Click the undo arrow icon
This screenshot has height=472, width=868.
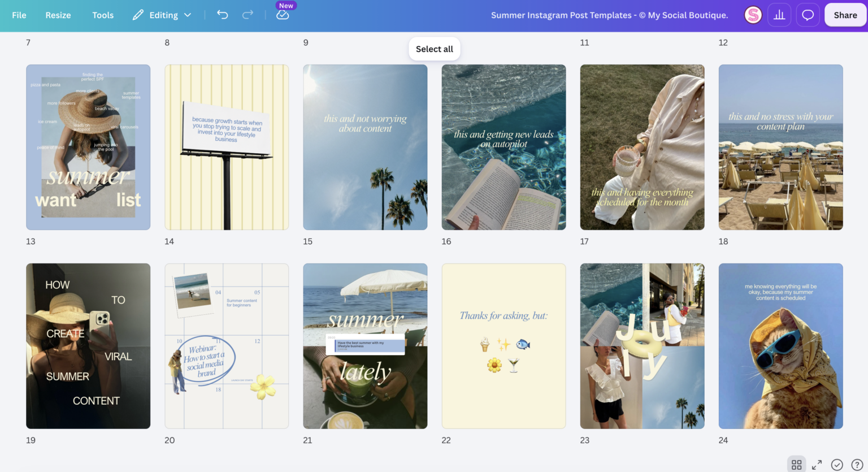click(x=223, y=15)
